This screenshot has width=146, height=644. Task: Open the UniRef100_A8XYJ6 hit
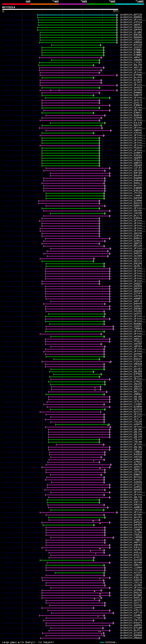pyautogui.click(x=131, y=67)
